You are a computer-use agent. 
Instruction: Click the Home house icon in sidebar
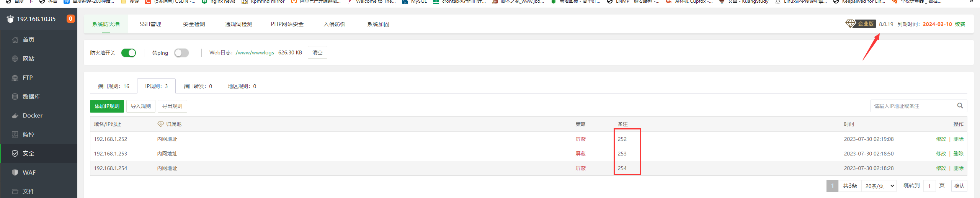point(15,40)
